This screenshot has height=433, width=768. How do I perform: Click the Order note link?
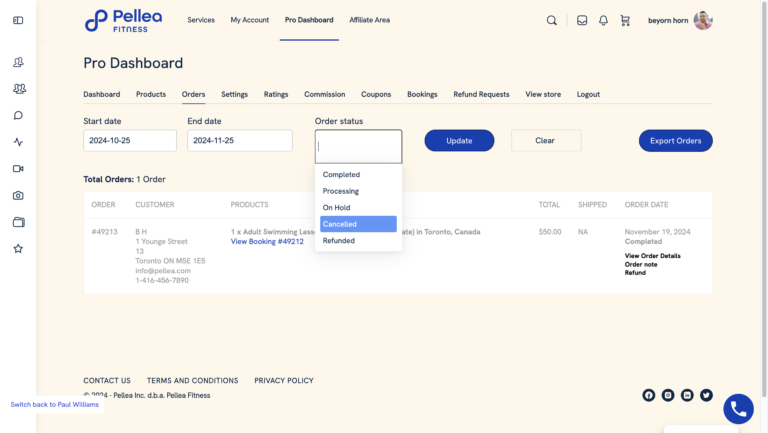[641, 265]
